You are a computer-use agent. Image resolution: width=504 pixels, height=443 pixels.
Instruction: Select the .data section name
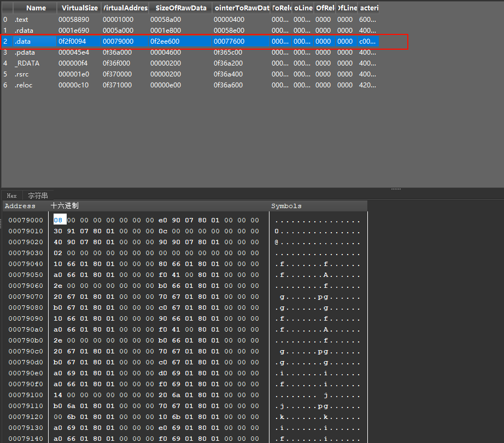click(22, 42)
